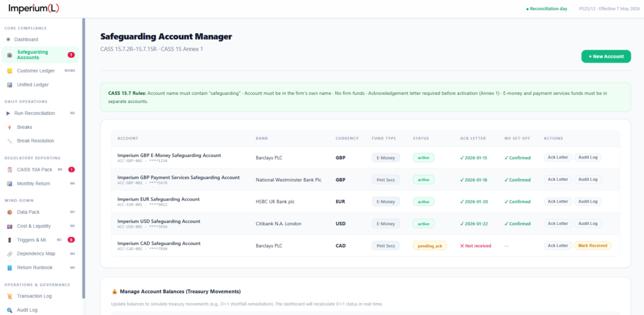Click the + New Account button
The width and height of the screenshot is (644, 315).
coord(606,56)
